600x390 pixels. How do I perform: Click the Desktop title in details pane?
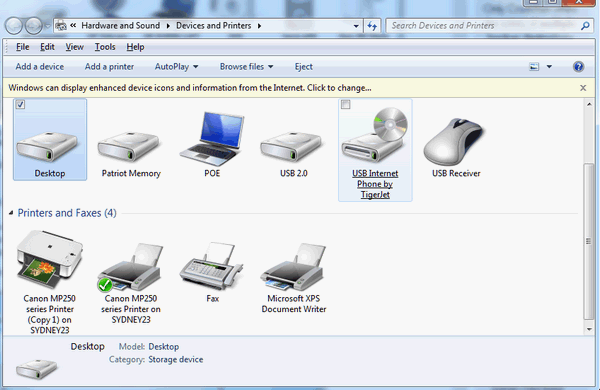[87, 346]
